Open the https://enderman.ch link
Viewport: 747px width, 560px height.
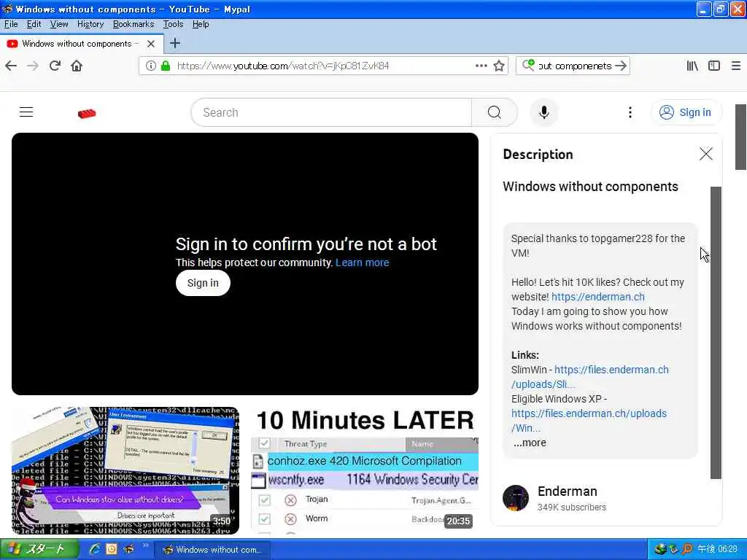coord(598,297)
